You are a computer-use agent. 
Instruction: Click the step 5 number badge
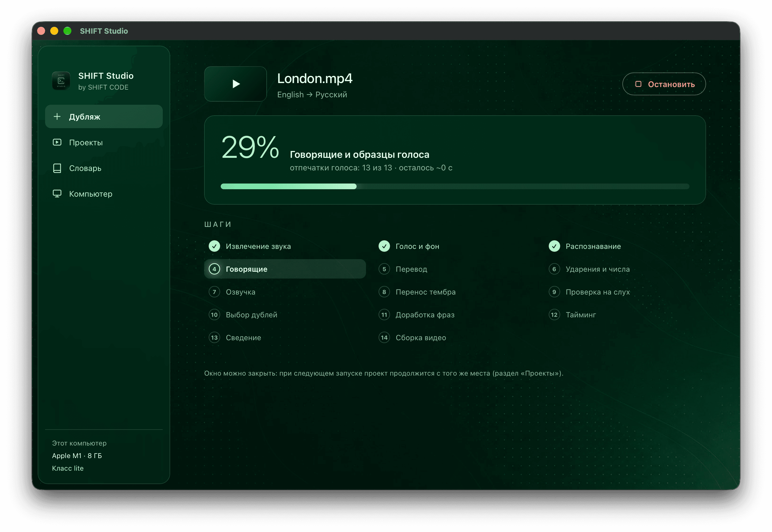click(x=384, y=269)
